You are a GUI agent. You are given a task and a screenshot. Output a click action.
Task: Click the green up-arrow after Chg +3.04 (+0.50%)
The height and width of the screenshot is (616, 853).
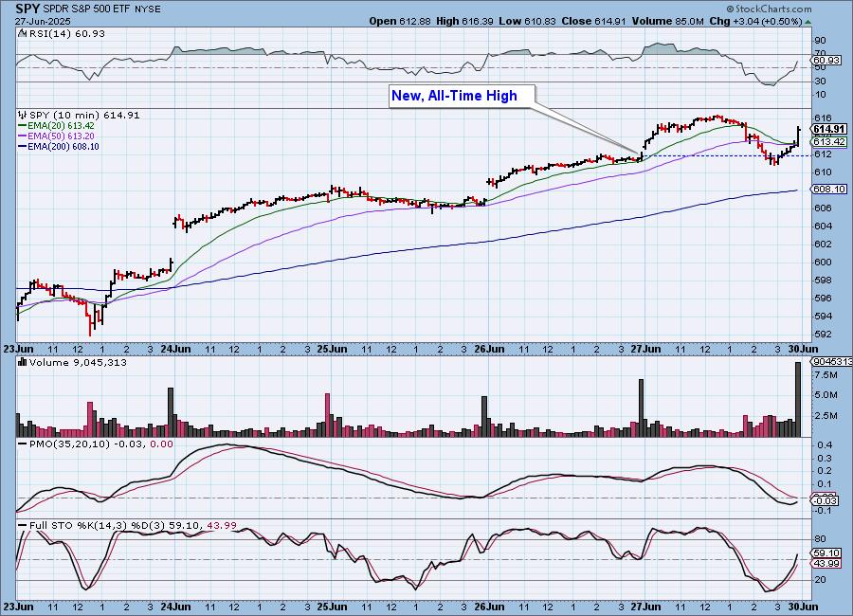(808, 22)
